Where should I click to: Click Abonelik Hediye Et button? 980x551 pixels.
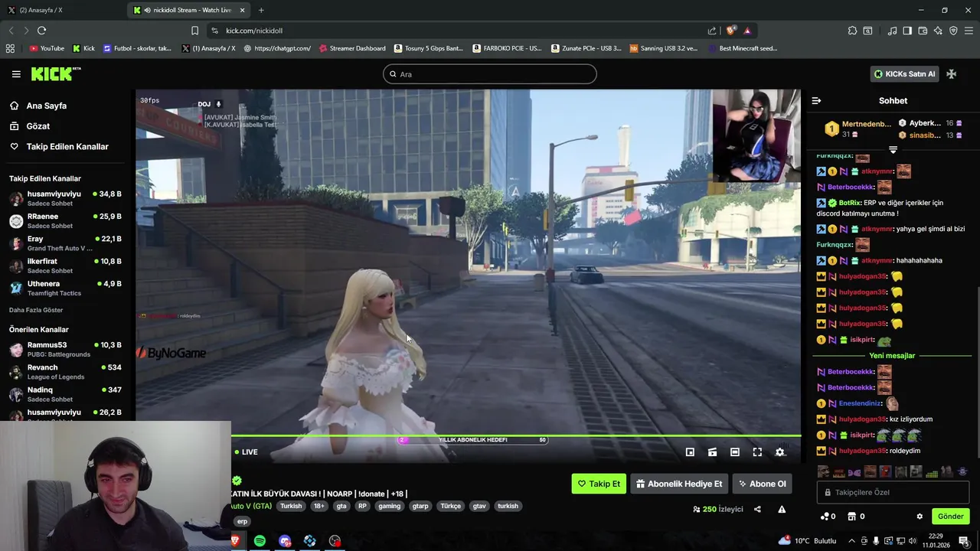(x=679, y=484)
